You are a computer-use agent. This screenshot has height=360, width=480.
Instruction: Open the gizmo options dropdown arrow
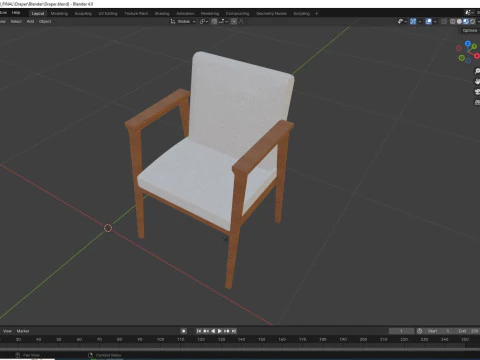coord(419,21)
